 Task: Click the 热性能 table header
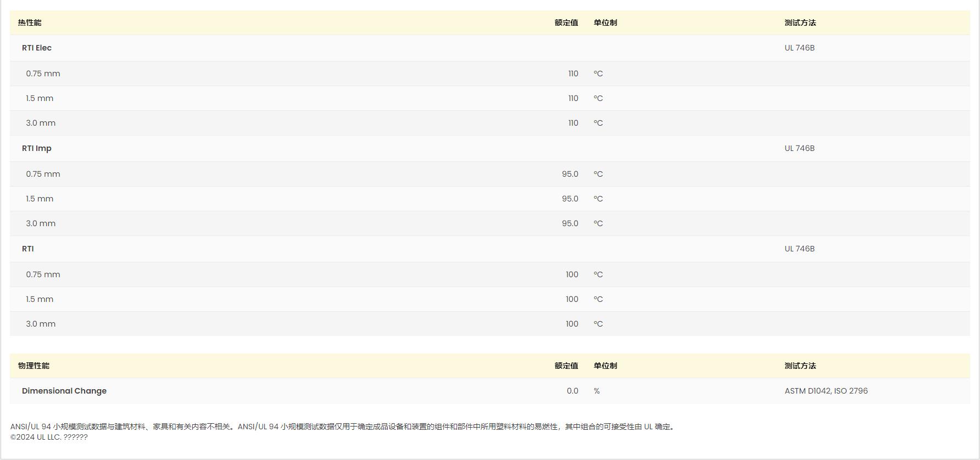point(30,23)
